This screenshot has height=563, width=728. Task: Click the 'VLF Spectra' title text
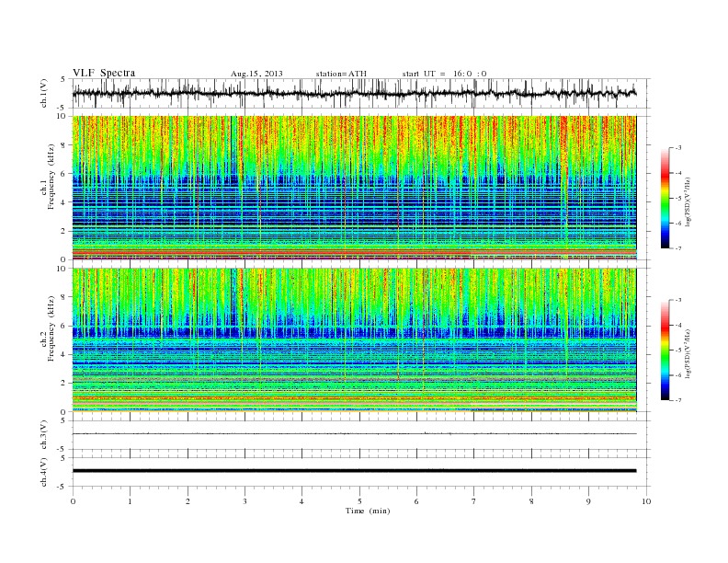tap(104, 73)
